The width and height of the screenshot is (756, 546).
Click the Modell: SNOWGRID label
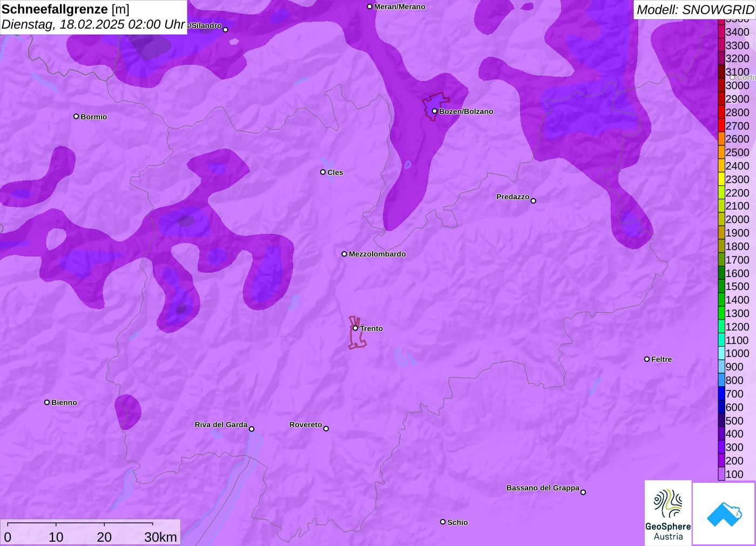coord(695,10)
